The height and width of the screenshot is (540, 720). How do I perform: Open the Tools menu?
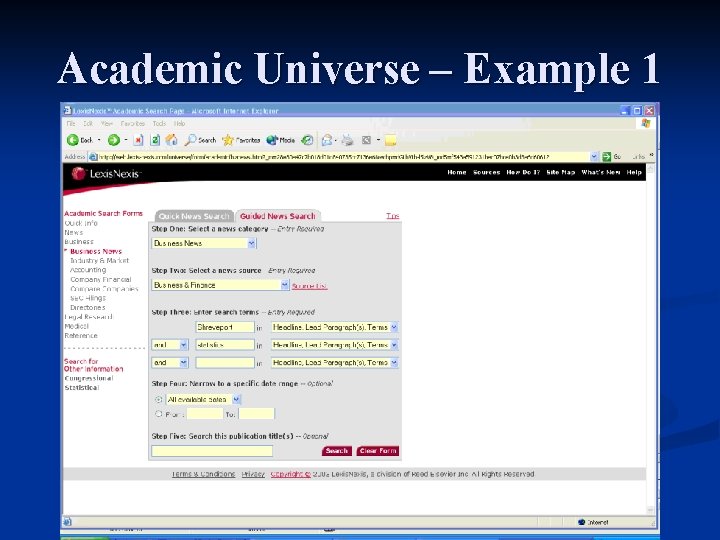[159, 124]
